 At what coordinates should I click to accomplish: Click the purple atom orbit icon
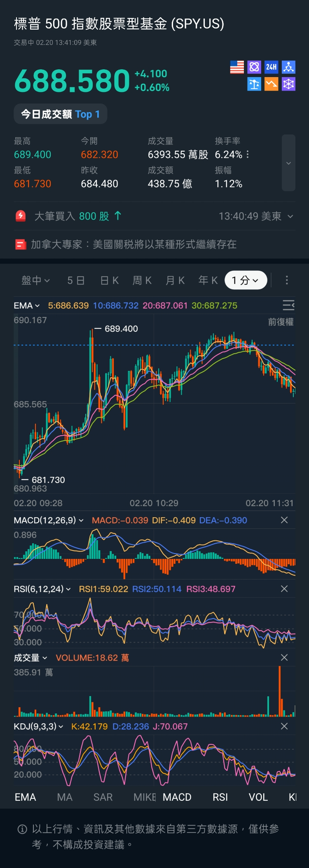[254, 67]
